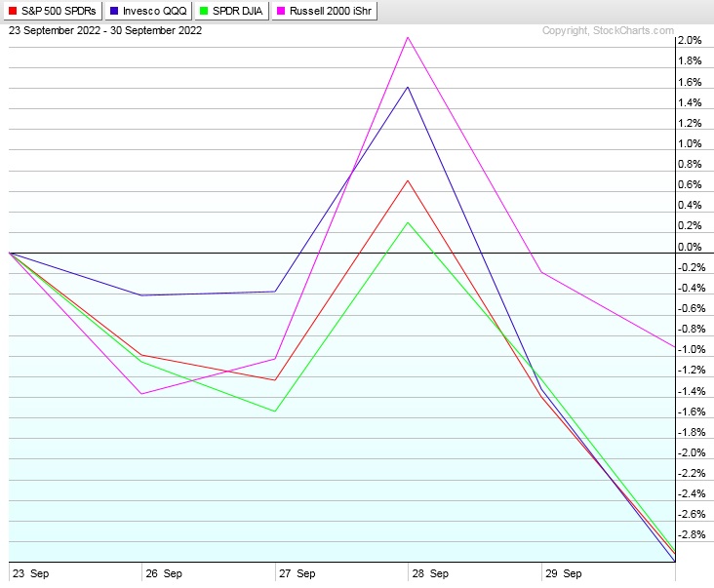Click the red S&P 500 color swatch
714x588 pixels.
click(x=13, y=11)
